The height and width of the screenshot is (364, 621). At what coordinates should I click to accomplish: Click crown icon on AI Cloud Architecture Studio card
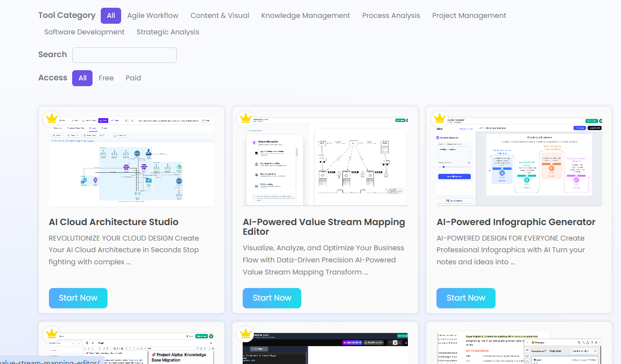pos(51,118)
